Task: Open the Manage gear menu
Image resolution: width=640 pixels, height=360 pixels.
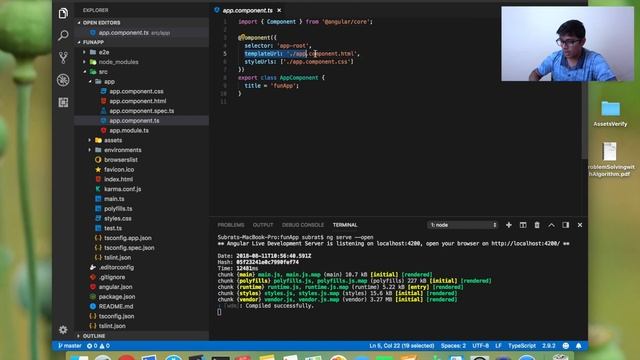Action: [63, 329]
